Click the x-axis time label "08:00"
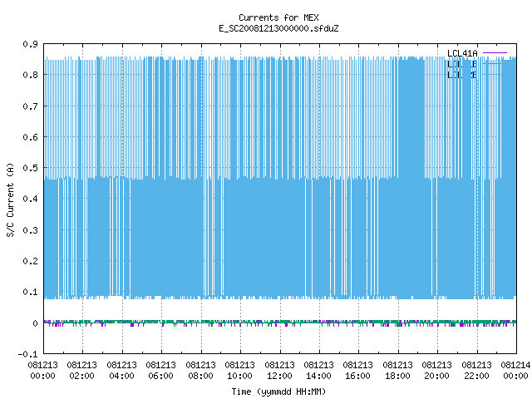532x399 pixels. [200, 376]
